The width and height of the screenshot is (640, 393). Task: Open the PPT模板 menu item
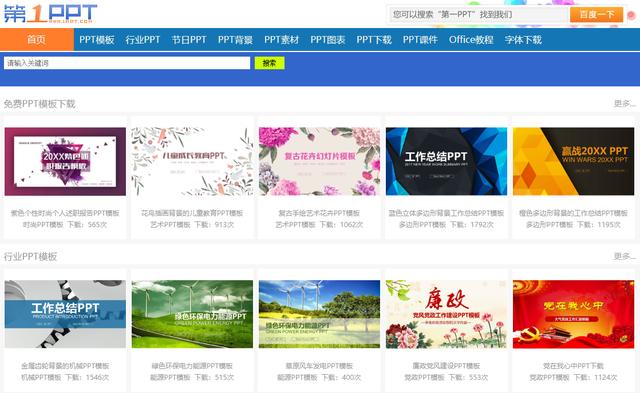(97, 40)
